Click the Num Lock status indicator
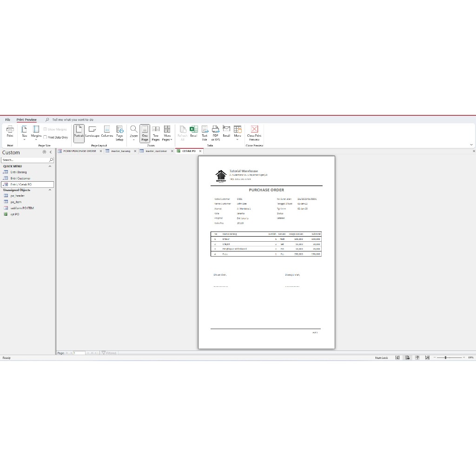Image resolution: width=476 pixels, height=476 pixels. [x=382, y=357]
